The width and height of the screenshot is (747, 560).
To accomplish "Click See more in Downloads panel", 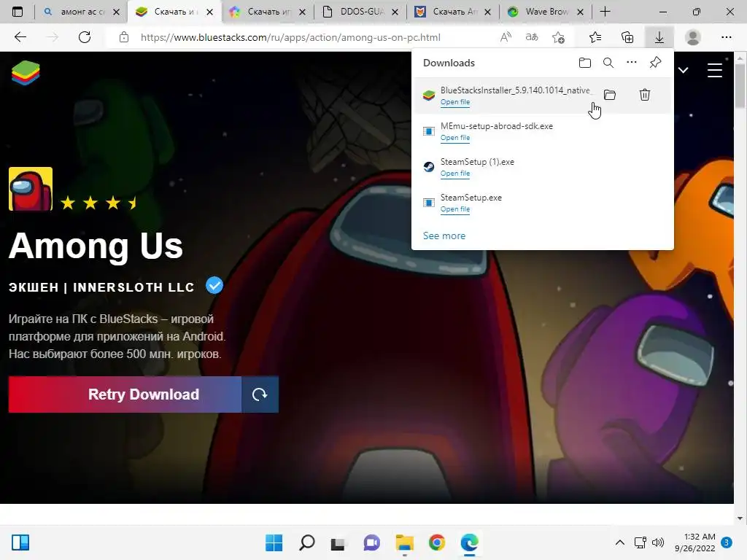I will [444, 236].
